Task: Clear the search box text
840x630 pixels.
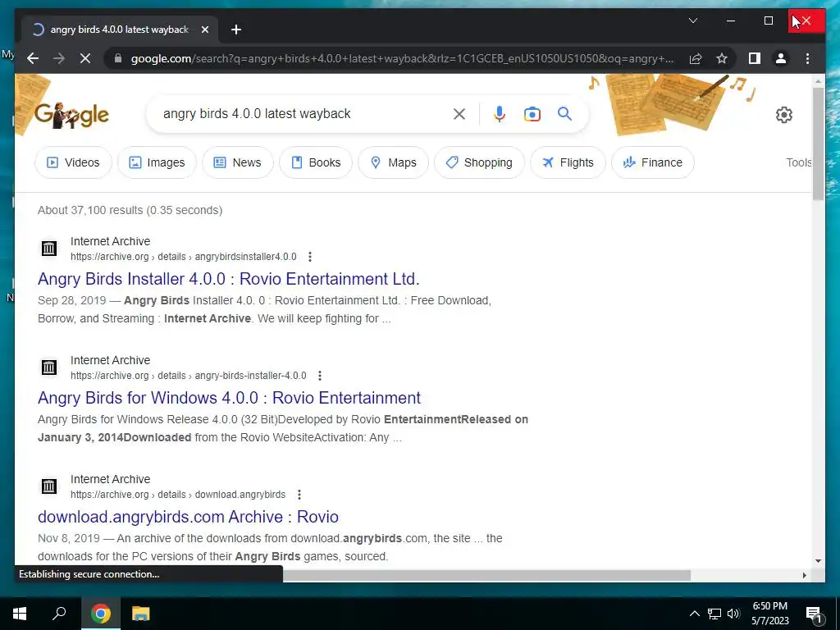Action: (x=459, y=113)
